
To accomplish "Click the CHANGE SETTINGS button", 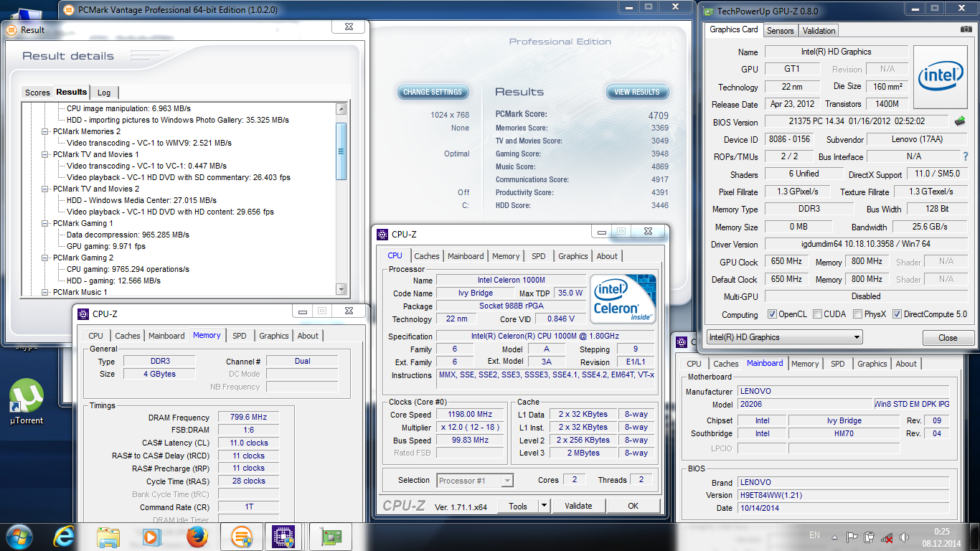I will 433,92.
